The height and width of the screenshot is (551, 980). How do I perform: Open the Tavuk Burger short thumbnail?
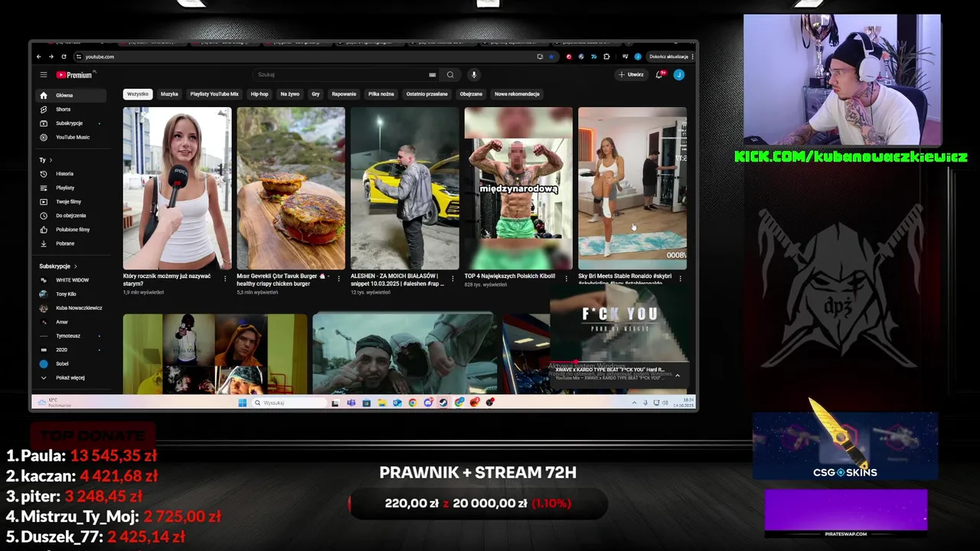click(291, 188)
